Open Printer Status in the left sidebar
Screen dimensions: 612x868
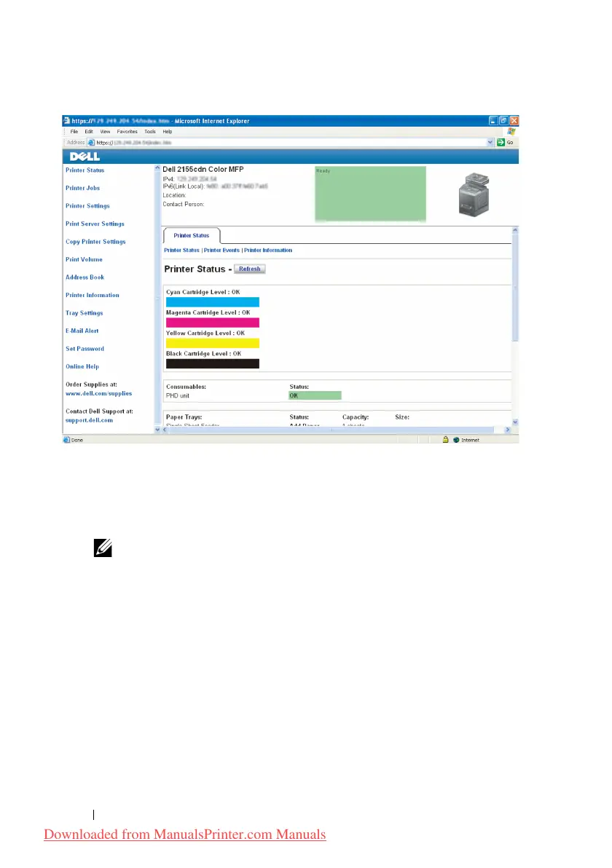point(85,170)
